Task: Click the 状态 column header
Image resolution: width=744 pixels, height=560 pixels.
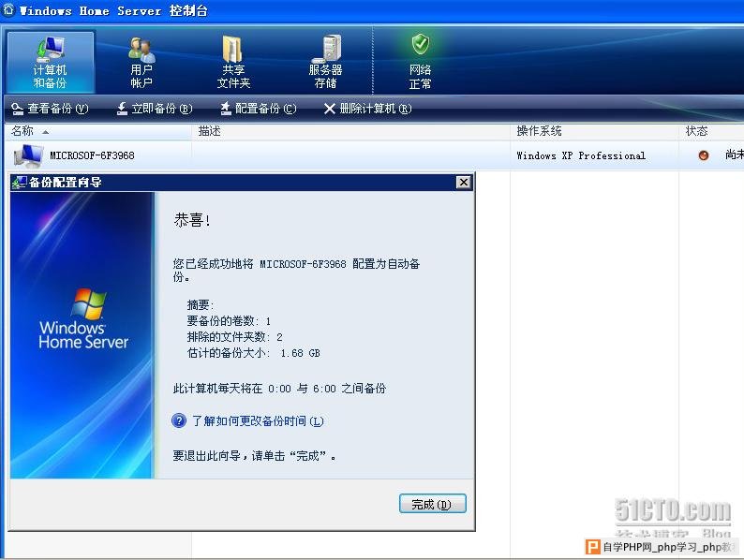Action: click(712, 131)
